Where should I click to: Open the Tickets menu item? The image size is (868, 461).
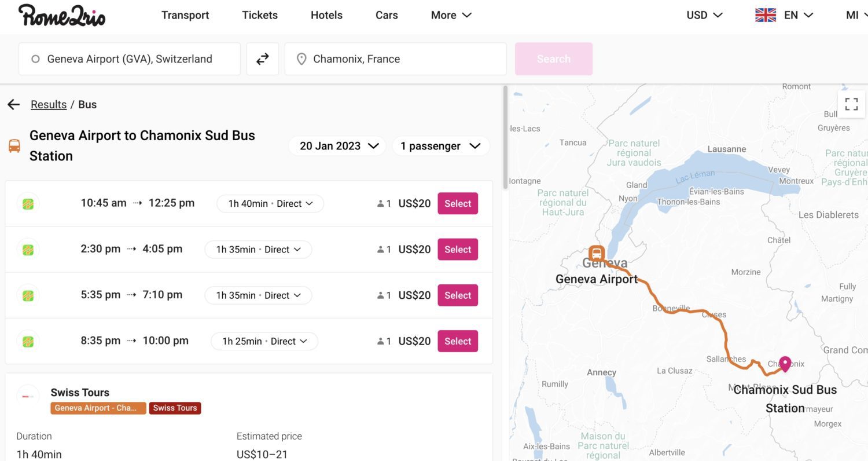260,16
